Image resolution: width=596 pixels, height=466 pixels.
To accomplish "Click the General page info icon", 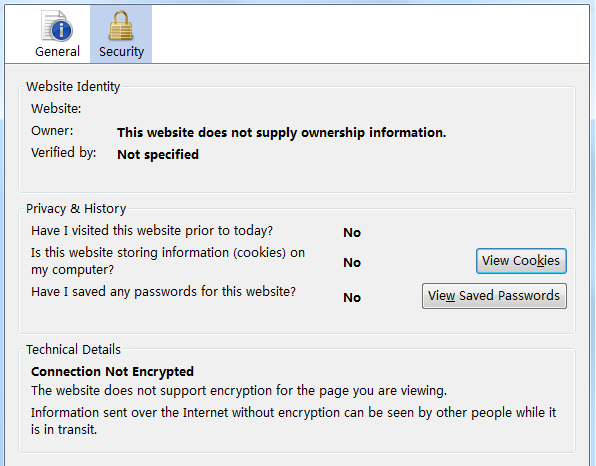I will (x=57, y=26).
